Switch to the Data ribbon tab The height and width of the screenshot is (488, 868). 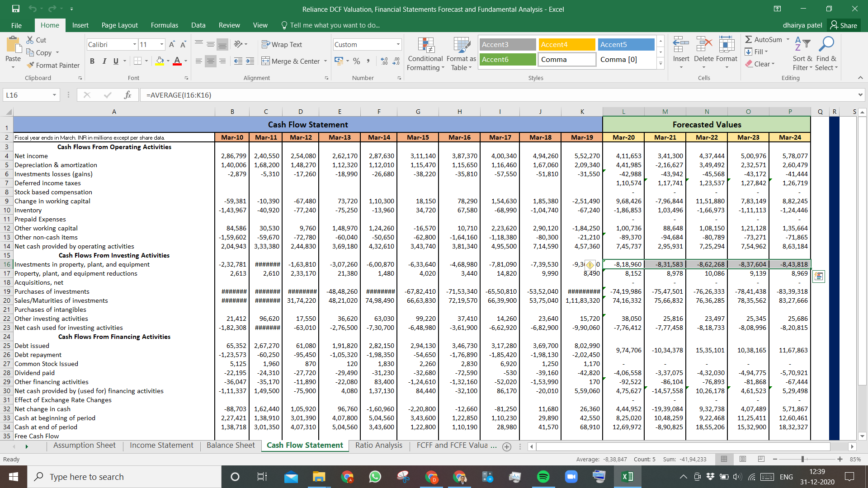point(198,25)
